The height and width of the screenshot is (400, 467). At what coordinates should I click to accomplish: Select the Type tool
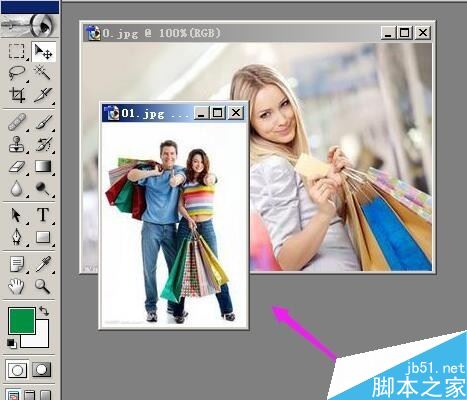43,215
